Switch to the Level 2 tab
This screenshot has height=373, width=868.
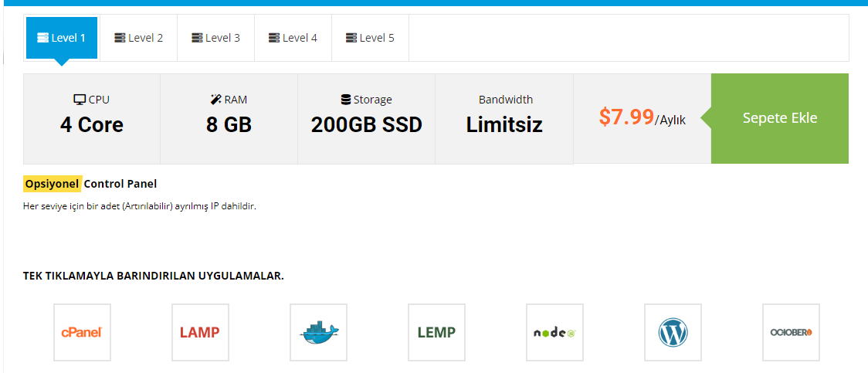(x=138, y=38)
